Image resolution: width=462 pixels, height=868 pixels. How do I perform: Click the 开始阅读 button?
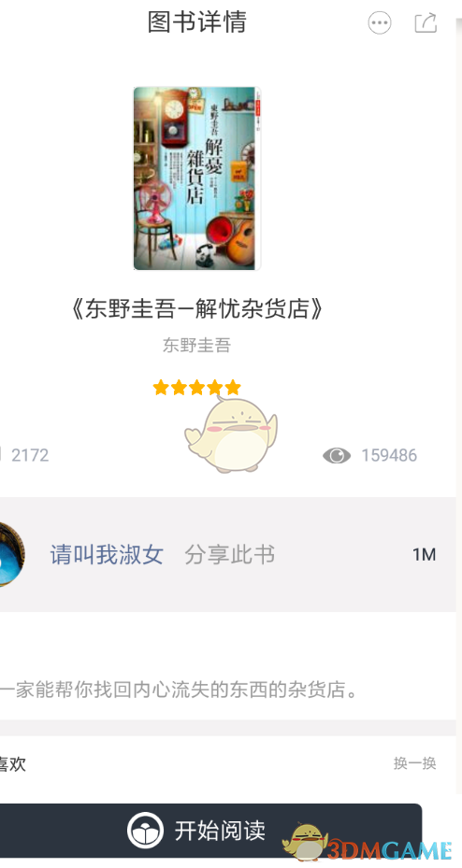pyautogui.click(x=210, y=831)
